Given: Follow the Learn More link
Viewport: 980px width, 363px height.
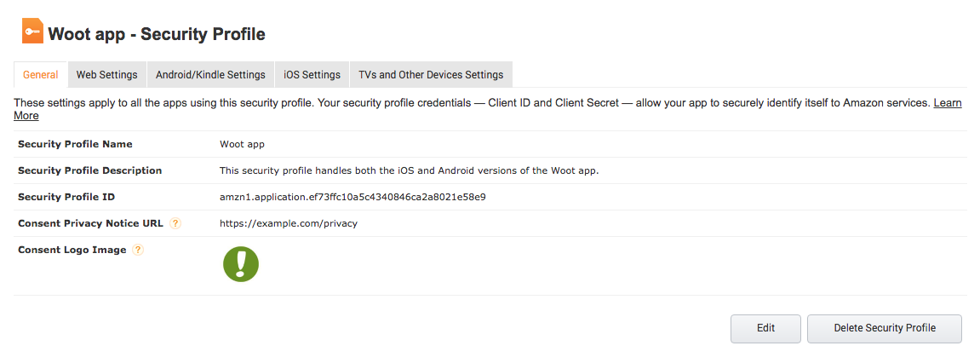Looking at the screenshot, I should pyautogui.click(x=948, y=103).
